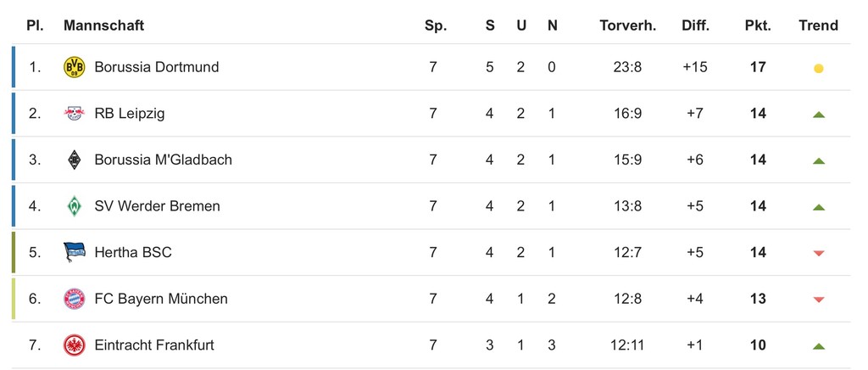Click the Hertha BSC flag logo
This screenshot has width=868, height=370.
point(75,252)
